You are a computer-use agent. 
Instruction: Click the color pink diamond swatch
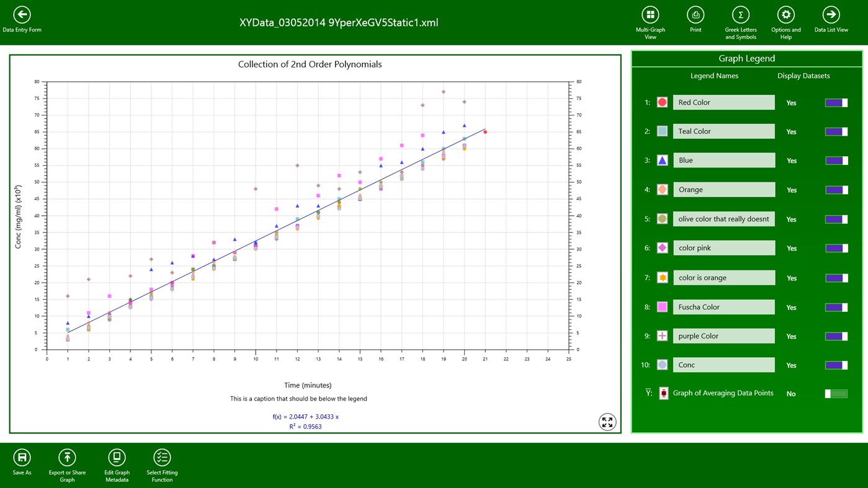[662, 248]
